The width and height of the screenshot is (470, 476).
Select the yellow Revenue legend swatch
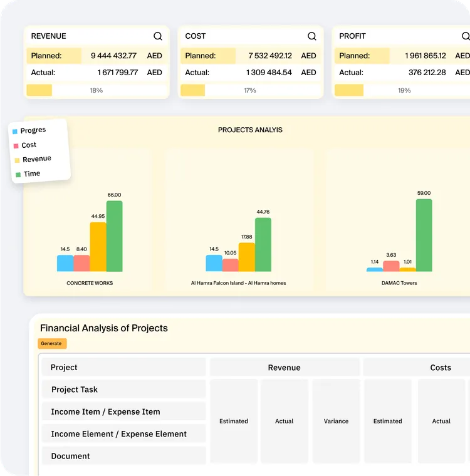click(x=17, y=160)
